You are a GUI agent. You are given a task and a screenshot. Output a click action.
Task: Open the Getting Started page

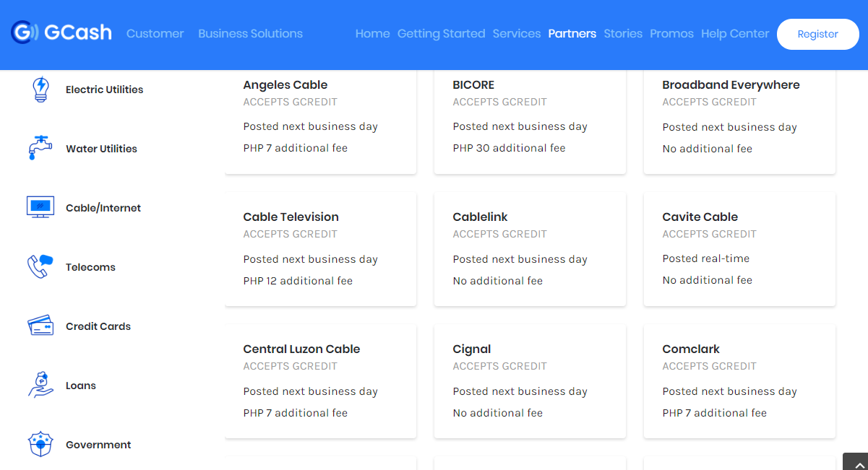tap(441, 33)
